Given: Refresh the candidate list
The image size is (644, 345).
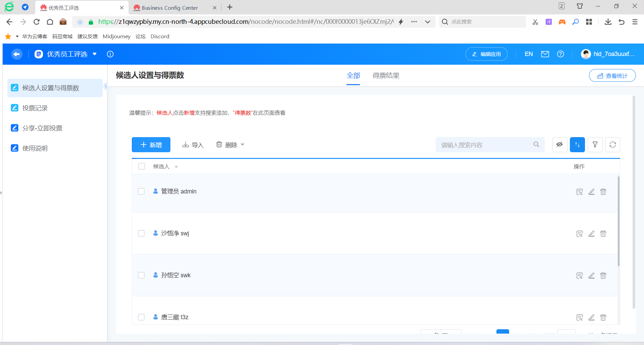Looking at the screenshot, I should [x=613, y=145].
